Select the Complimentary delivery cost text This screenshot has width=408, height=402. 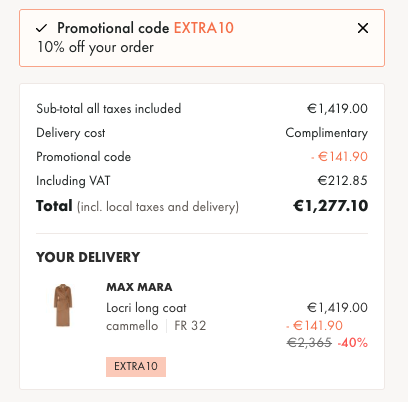pyautogui.click(x=327, y=133)
